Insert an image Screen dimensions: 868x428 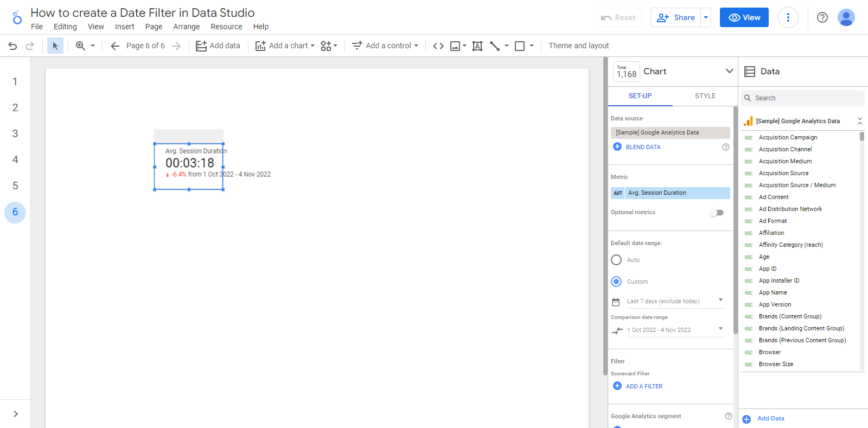[455, 46]
